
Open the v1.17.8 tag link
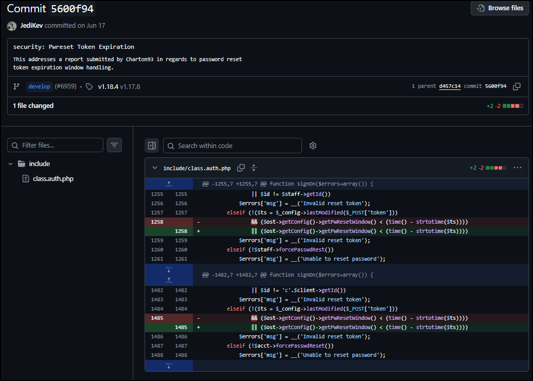pos(130,87)
